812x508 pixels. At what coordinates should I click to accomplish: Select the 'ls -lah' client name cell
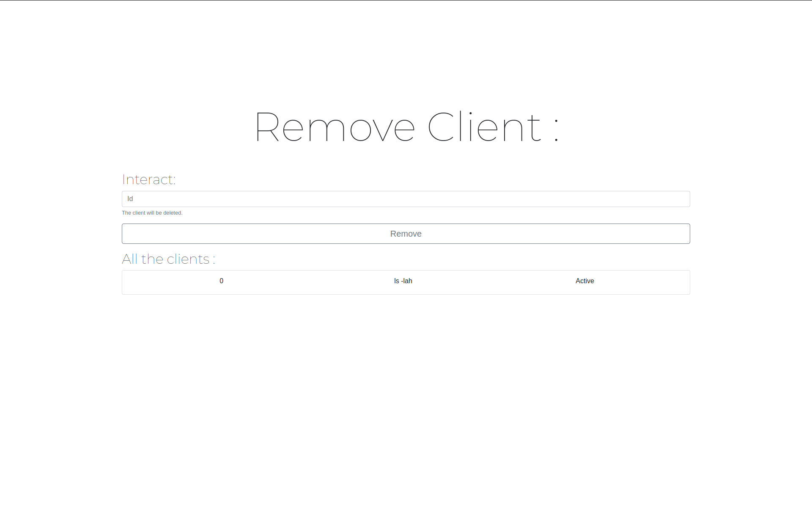tap(403, 281)
